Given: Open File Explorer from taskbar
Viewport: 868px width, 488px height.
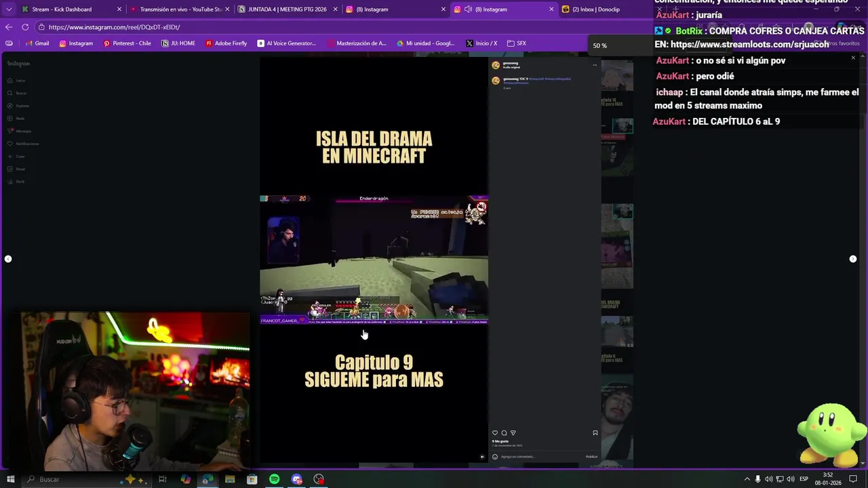Looking at the screenshot, I should coord(230,479).
